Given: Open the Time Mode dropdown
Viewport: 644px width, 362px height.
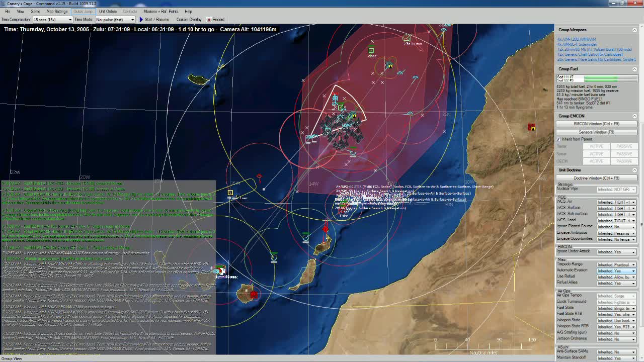Looking at the screenshot, I should (x=115, y=20).
